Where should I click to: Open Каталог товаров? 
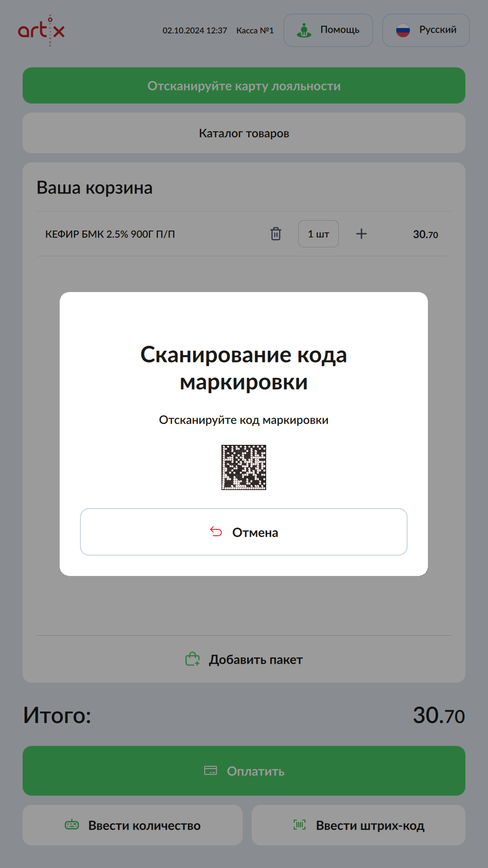click(x=244, y=133)
